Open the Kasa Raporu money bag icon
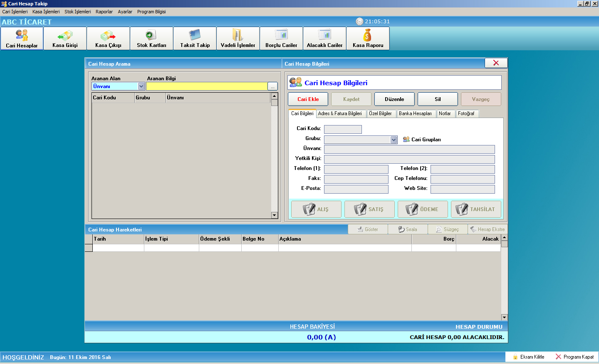This screenshot has height=364, width=599. (x=368, y=38)
